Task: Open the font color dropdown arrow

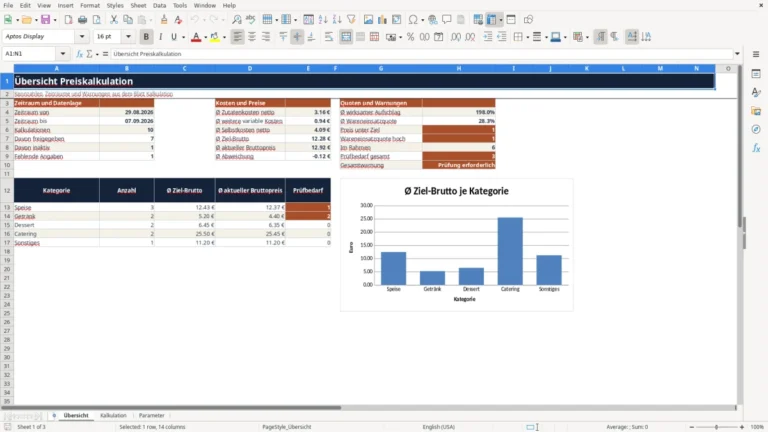Action: (x=205, y=37)
